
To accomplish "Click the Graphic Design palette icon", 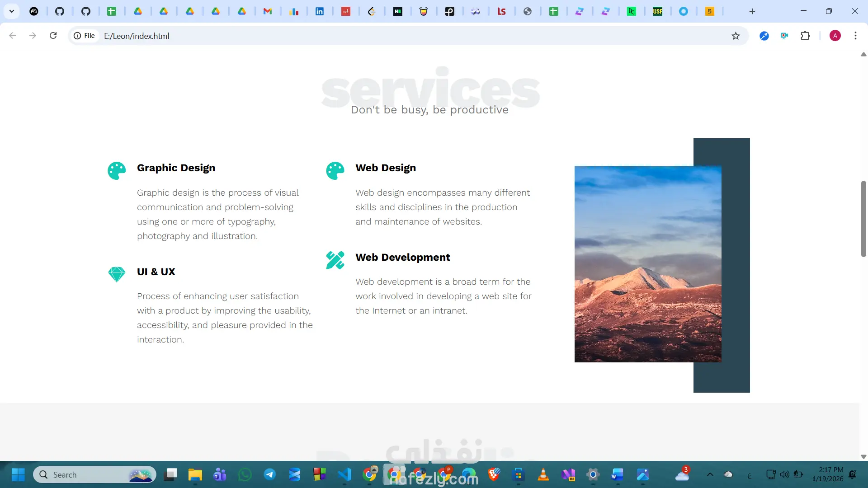I will [x=117, y=171].
